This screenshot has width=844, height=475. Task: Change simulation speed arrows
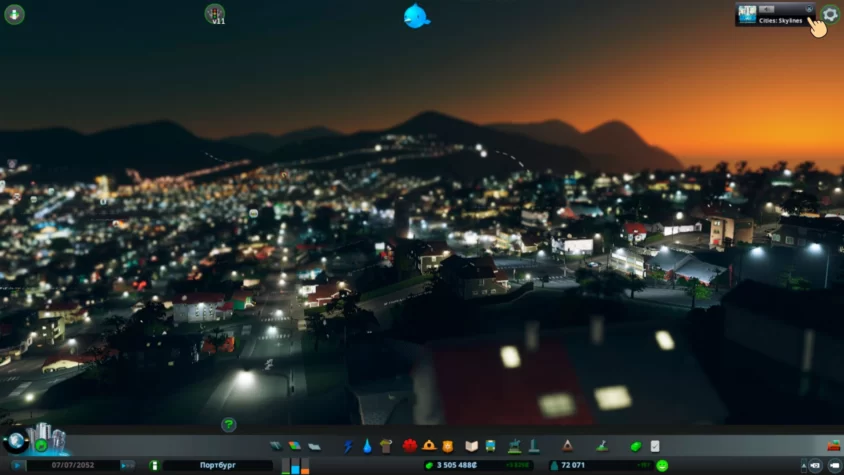[128, 465]
